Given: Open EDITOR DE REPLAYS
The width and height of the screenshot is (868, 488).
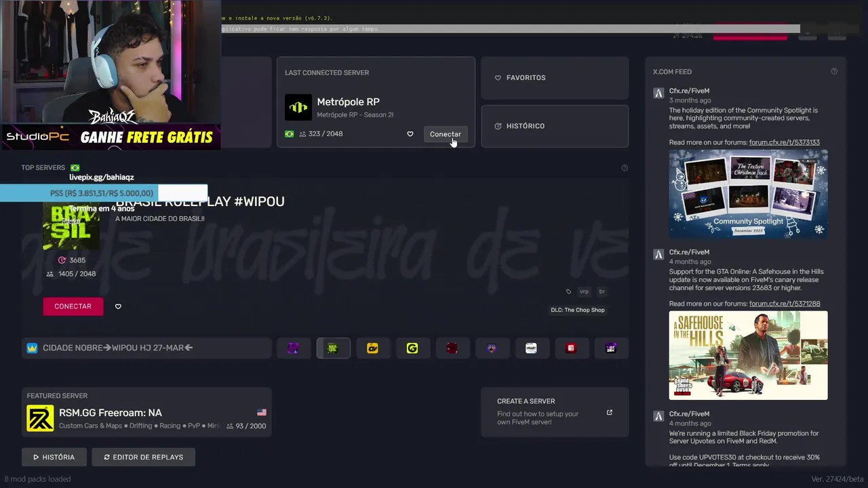Looking at the screenshot, I should [143, 457].
